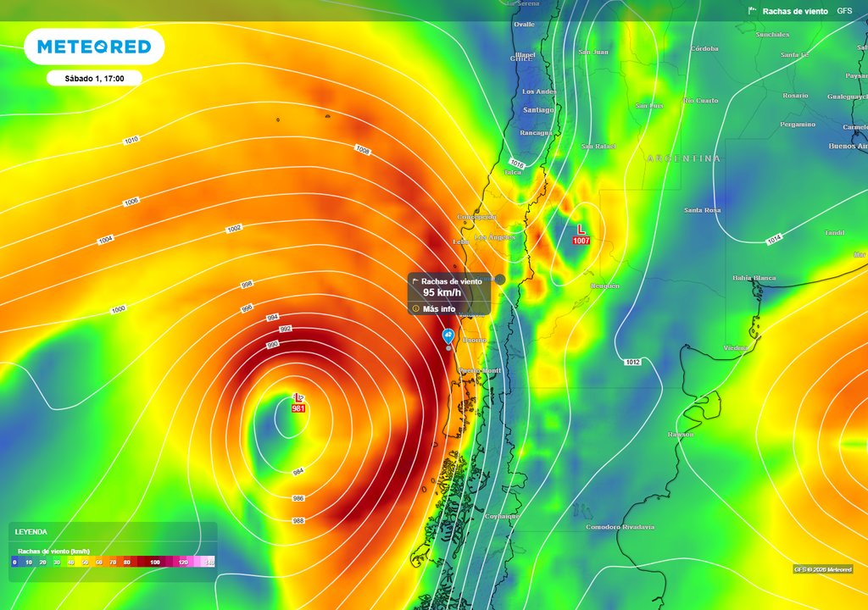Click the San Rafael city label
This screenshot has height=610, width=868.
point(598,146)
